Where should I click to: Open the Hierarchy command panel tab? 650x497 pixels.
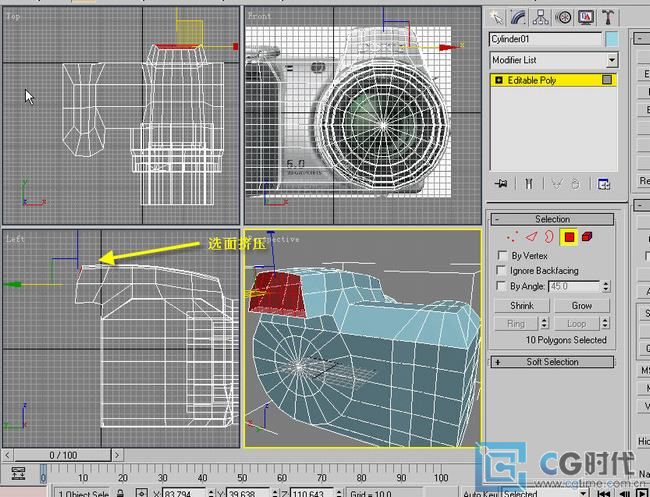pos(541,17)
